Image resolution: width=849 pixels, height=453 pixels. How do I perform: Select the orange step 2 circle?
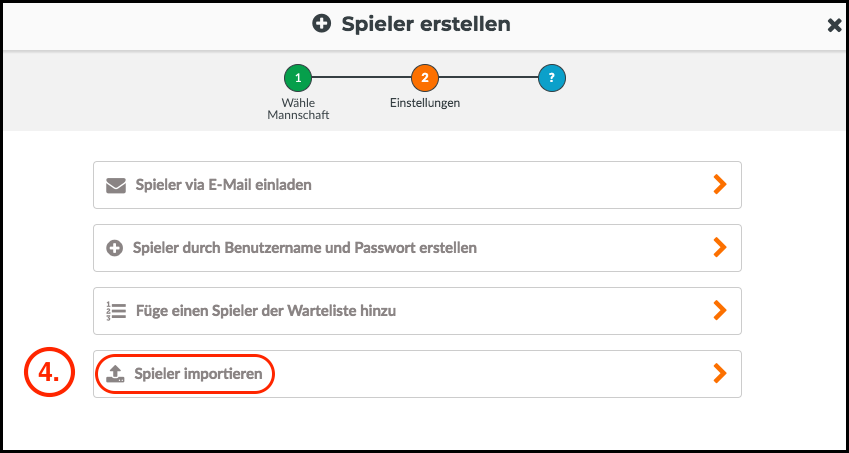point(425,78)
